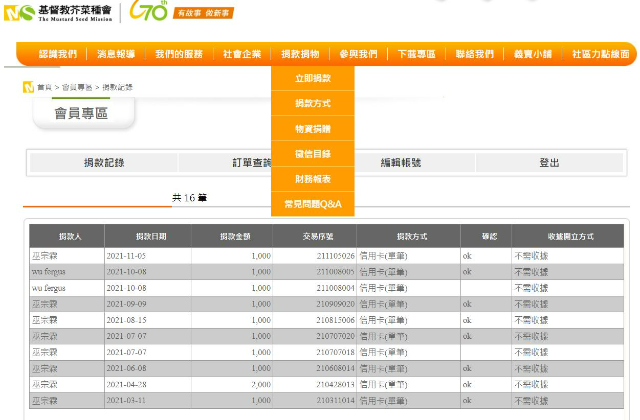Open the 下載專區 menu
640x420 pixels.
pos(416,54)
